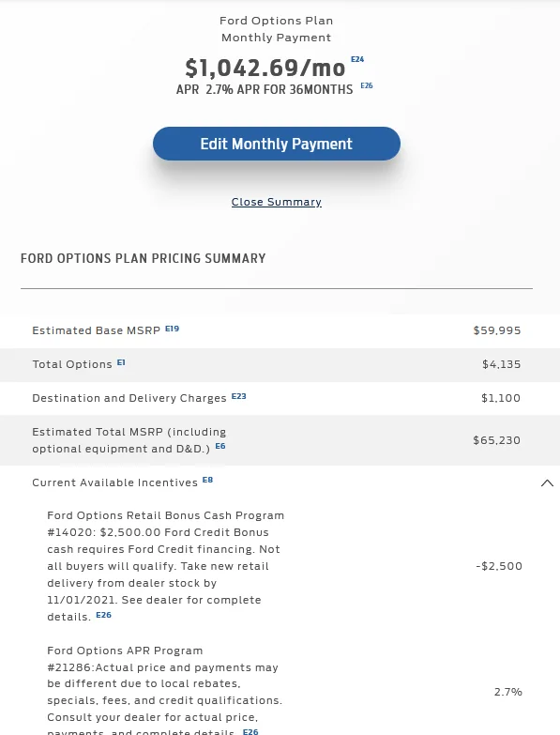This screenshot has width=560, height=735.
Task: Open the E23 footnote for Destination and Delivery Charges
Action: (239, 396)
